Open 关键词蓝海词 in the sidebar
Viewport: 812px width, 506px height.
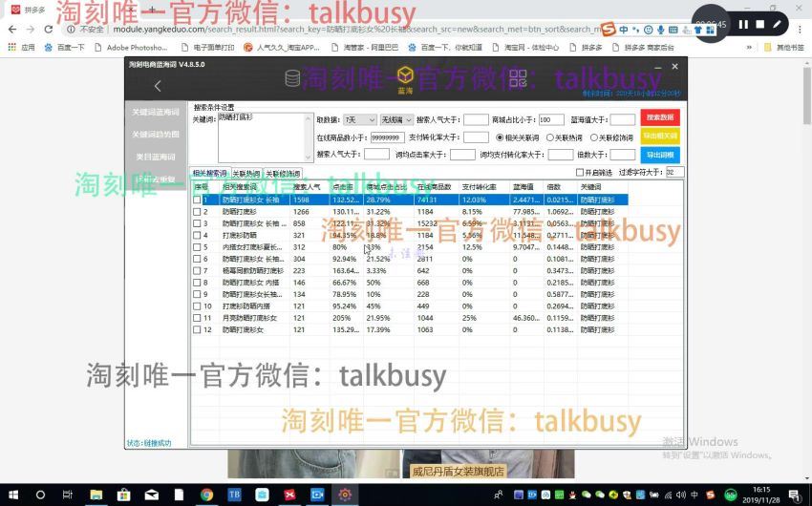[x=156, y=112]
